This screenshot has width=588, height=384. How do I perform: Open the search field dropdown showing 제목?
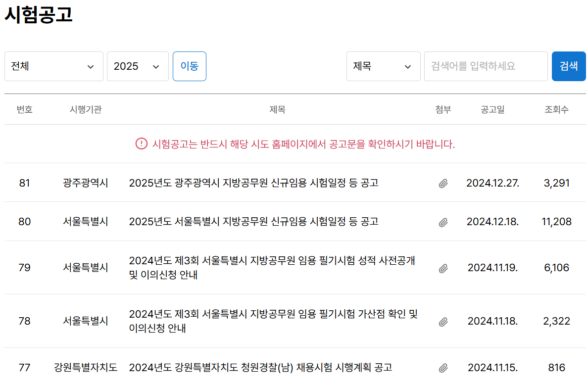384,66
